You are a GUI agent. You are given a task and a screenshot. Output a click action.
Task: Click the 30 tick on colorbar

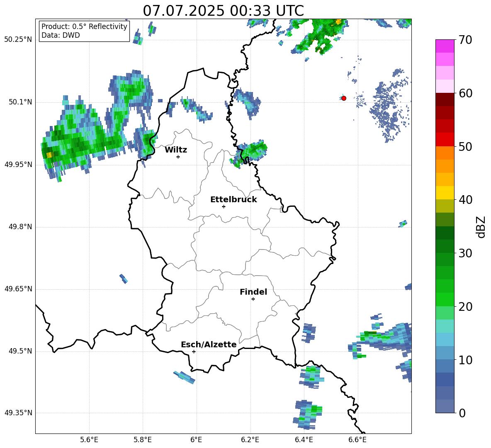pyautogui.click(x=465, y=253)
